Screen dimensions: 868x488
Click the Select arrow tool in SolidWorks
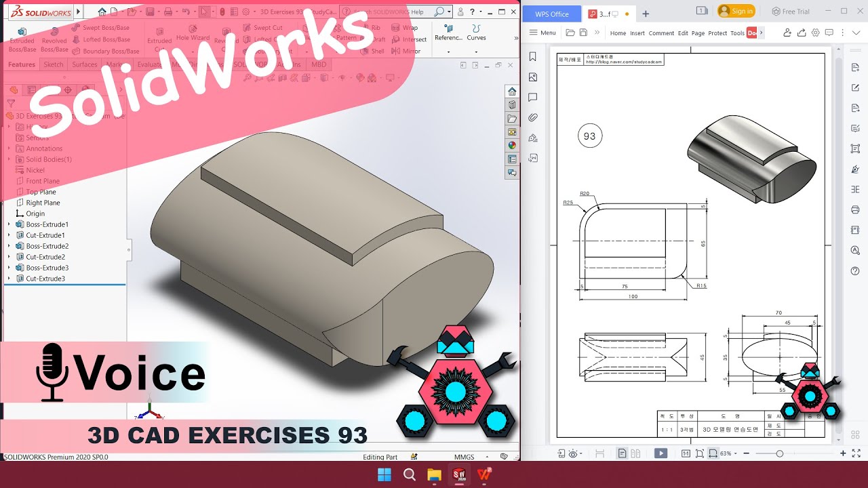click(204, 12)
